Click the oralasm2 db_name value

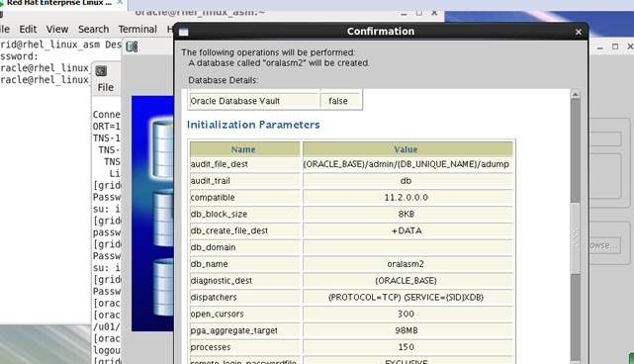coord(406,264)
